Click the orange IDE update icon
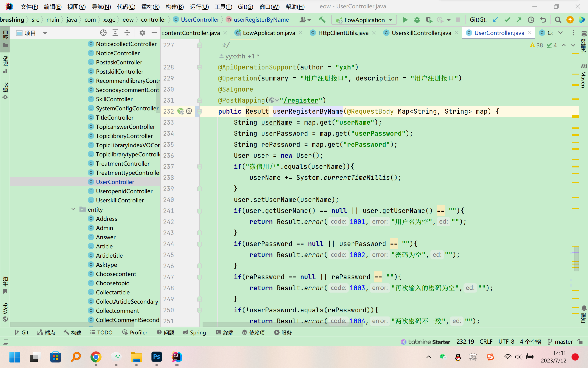 click(570, 20)
